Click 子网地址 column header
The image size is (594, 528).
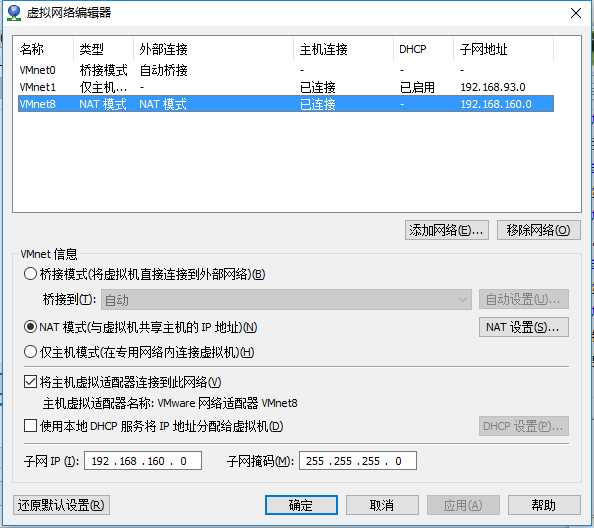point(503,49)
